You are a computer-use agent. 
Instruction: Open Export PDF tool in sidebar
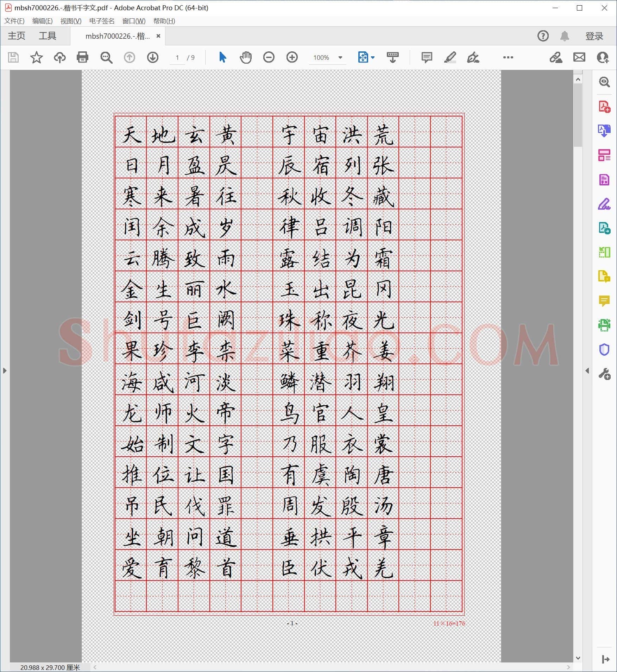tap(604, 131)
